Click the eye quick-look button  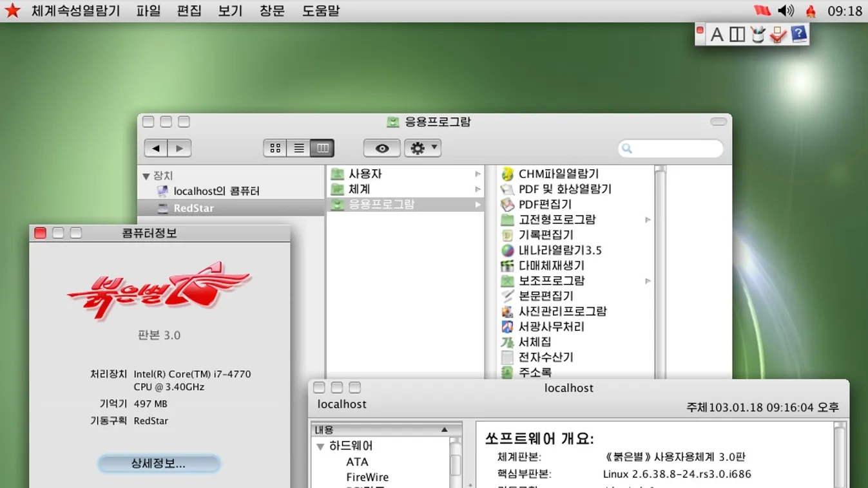point(382,148)
